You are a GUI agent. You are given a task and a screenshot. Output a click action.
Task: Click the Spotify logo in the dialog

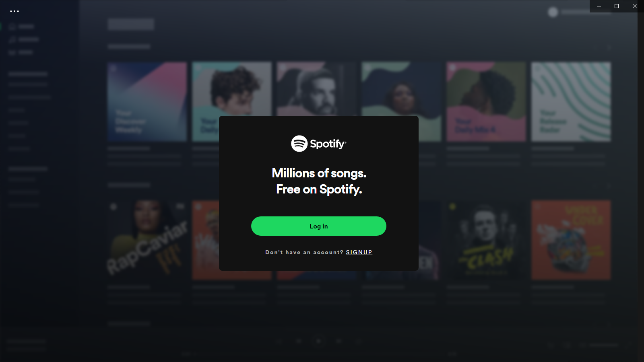click(319, 144)
